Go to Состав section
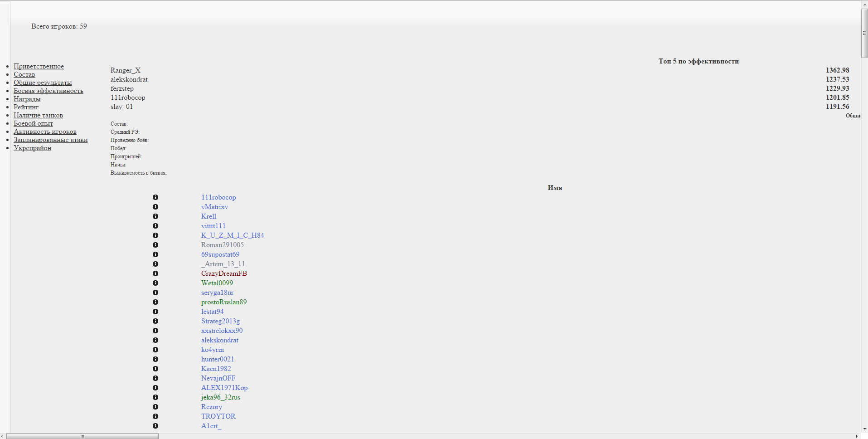This screenshot has height=439, width=868. pos(24,74)
